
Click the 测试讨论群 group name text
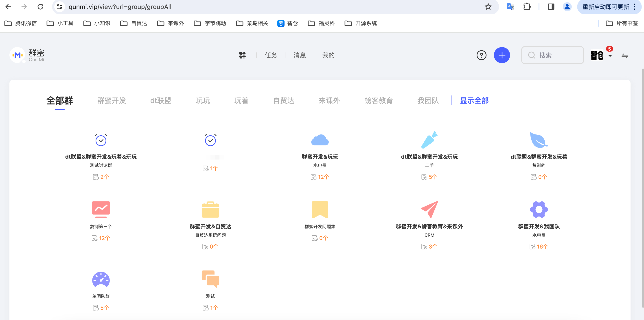click(101, 165)
